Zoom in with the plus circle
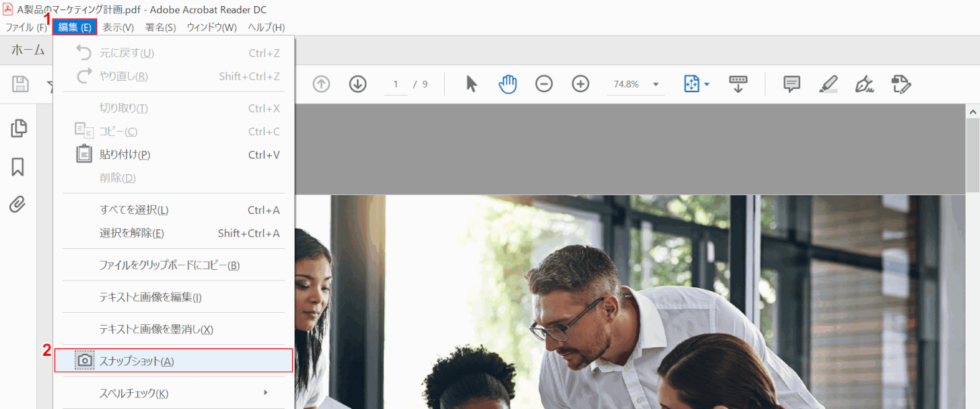 coord(580,84)
